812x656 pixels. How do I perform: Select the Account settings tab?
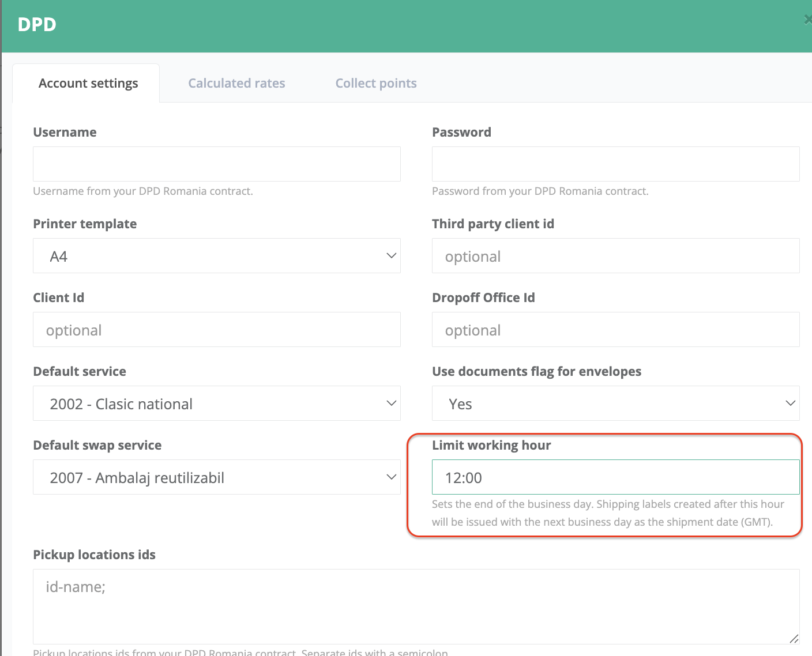[88, 84]
